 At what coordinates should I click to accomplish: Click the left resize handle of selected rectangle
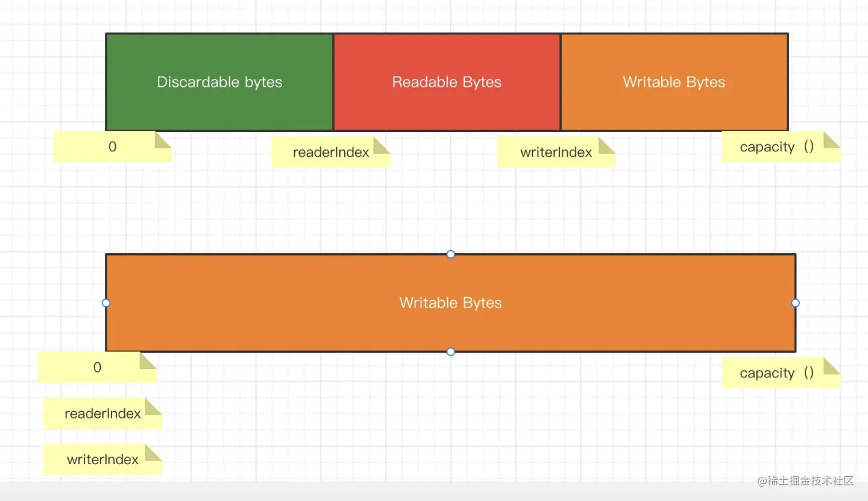106,303
